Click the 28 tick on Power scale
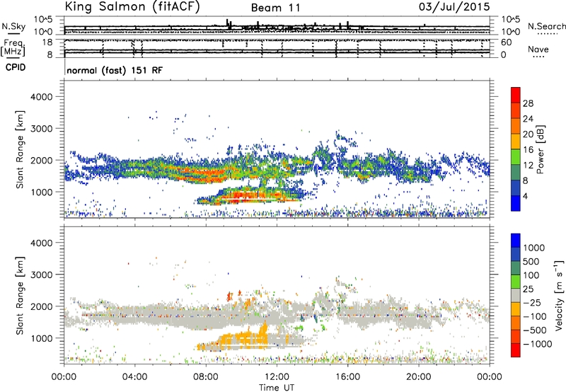 528,103
